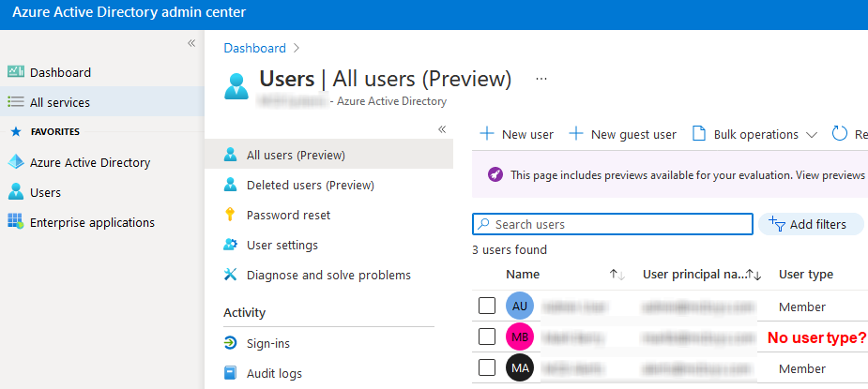Click the All users (Preview) person icon
Viewport: 868px width, 389px height.
click(230, 155)
